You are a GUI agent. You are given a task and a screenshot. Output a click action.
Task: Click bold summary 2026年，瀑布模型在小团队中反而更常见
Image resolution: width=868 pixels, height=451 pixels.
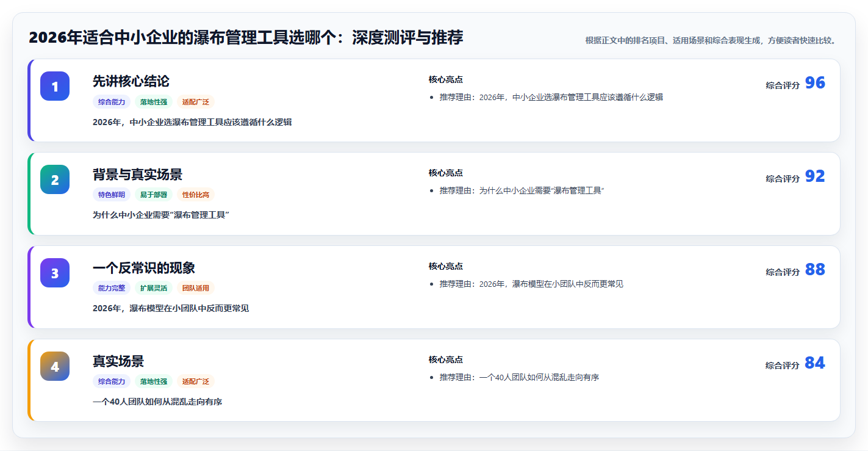(171, 308)
